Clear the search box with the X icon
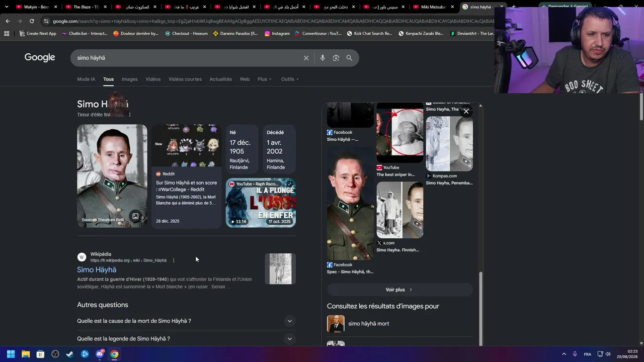Image resolution: width=644 pixels, height=362 pixels. pyautogui.click(x=306, y=58)
